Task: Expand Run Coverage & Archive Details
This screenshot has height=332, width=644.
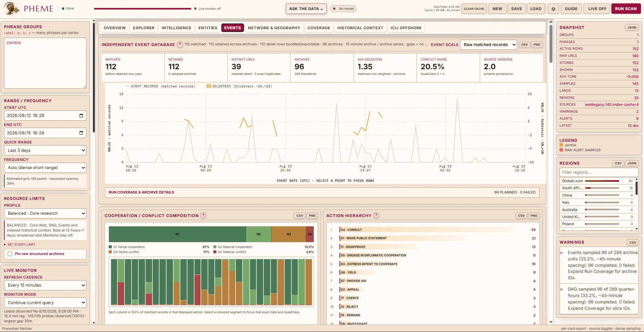Action: (x=322, y=193)
